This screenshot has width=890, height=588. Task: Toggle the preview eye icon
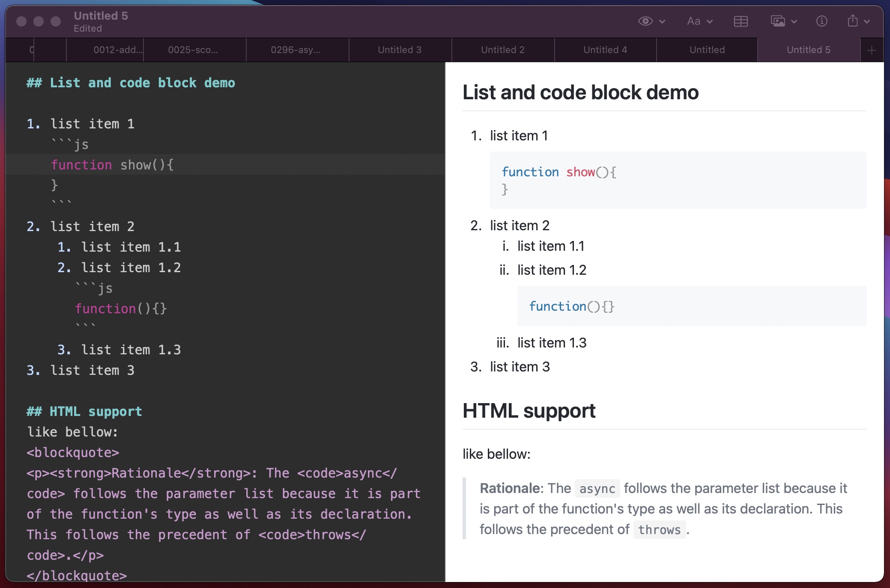click(x=645, y=21)
